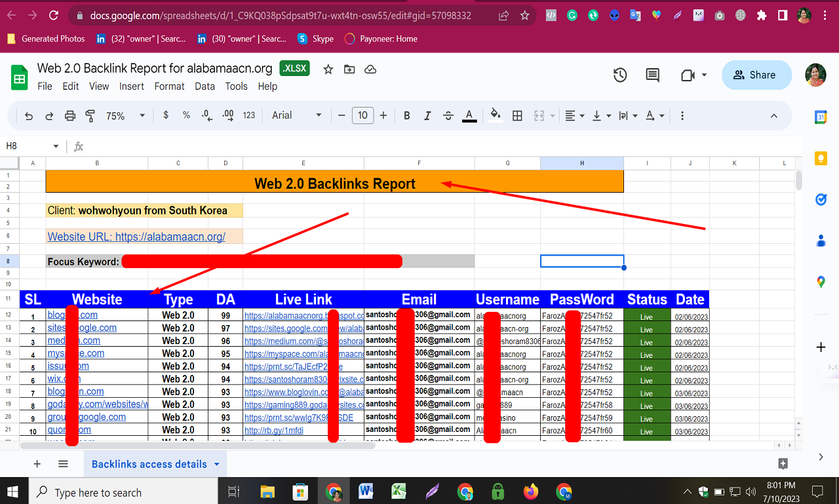Viewport: 839px width, 504px height.
Task: Print the spreadsheet
Action: (70, 115)
